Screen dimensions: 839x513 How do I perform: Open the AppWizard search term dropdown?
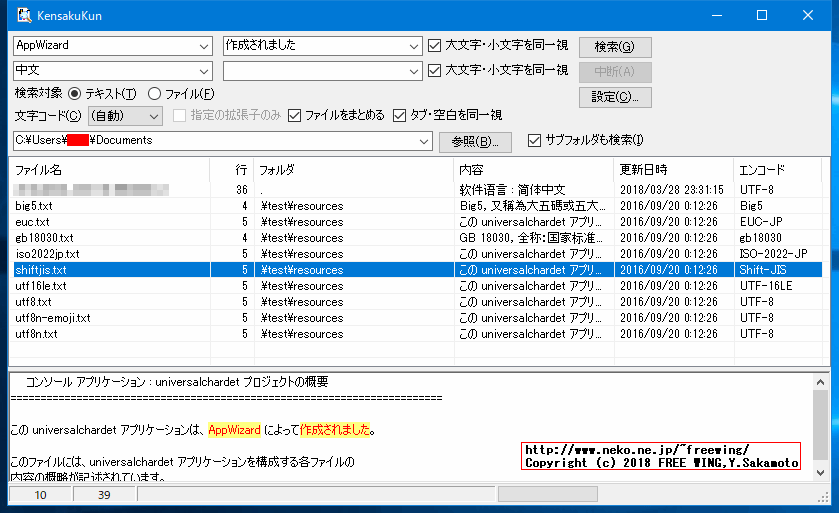[x=204, y=46]
